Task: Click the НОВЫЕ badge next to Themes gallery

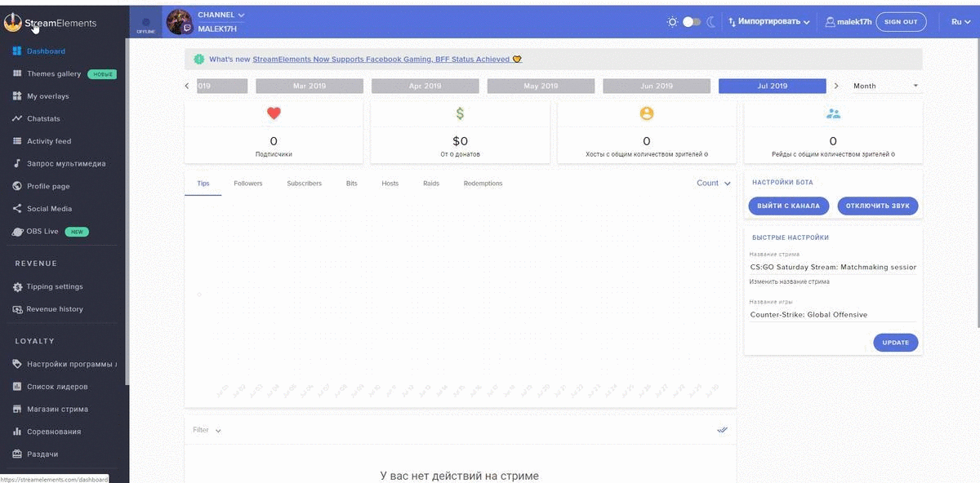Action: click(103, 74)
